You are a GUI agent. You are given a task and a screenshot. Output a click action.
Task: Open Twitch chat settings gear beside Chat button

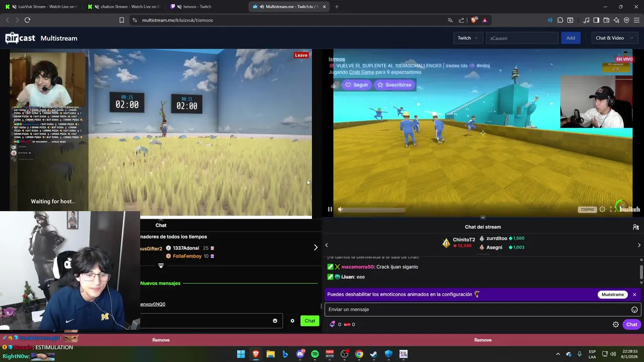point(615,325)
